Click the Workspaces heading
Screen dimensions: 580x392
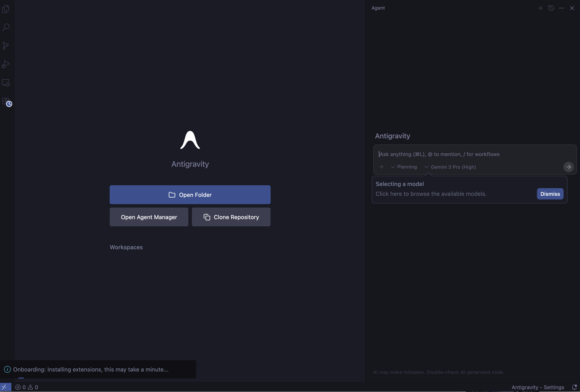(126, 247)
